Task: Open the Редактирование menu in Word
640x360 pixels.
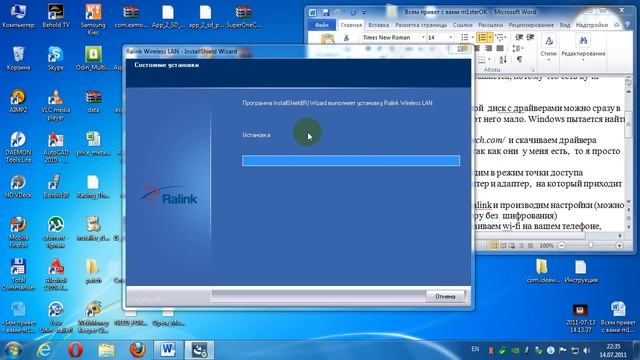Action: 583,48
